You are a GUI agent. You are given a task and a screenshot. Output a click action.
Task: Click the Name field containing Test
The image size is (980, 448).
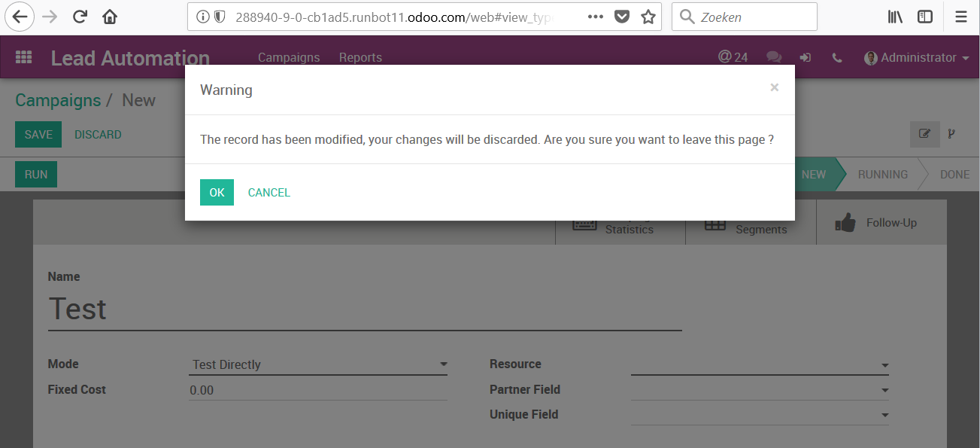365,309
